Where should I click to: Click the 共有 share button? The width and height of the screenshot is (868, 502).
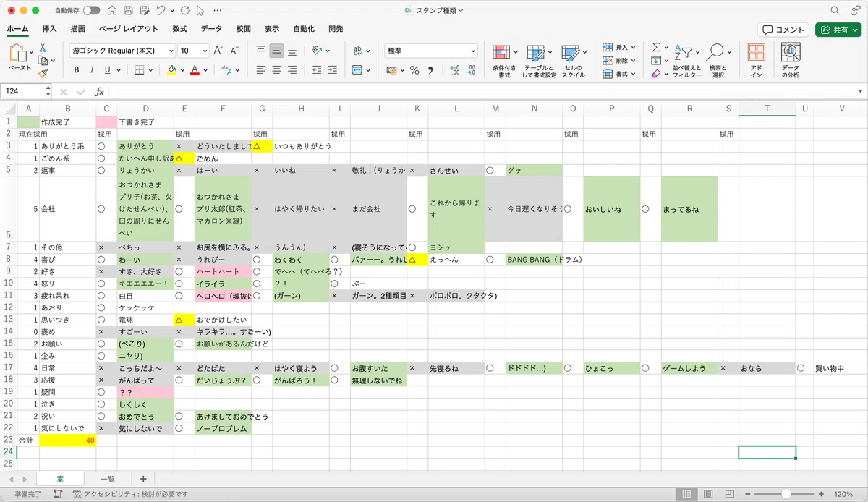tap(838, 30)
